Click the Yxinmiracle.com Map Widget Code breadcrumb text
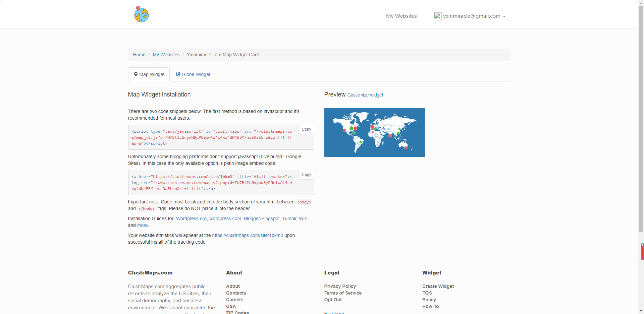The image size is (644, 314). point(223,55)
